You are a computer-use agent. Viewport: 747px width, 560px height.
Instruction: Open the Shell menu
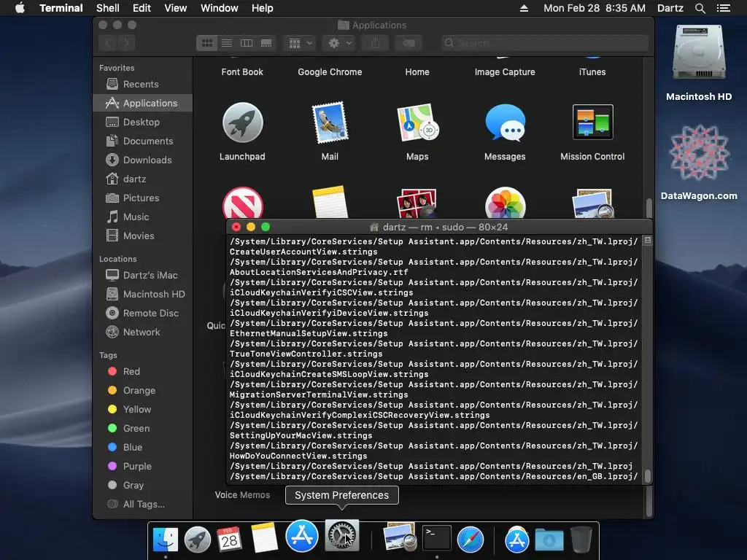coord(108,8)
